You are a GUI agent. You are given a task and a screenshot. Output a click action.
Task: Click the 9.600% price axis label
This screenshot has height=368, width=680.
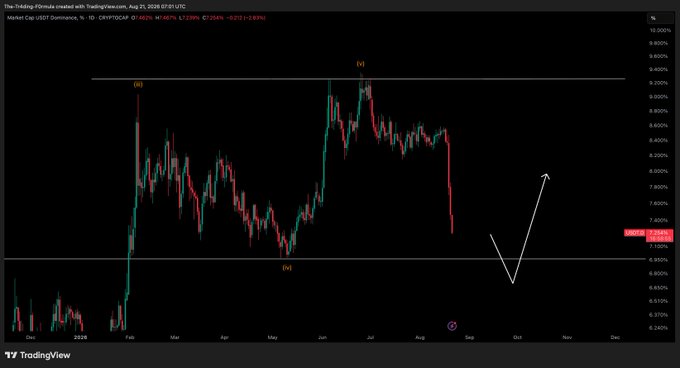(658, 56)
